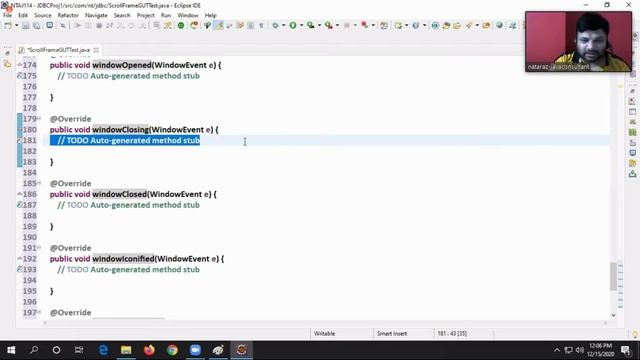The width and height of the screenshot is (640, 360).
Task: Open the Package Explorer icon in left sidebar
Action: [x=7, y=64]
